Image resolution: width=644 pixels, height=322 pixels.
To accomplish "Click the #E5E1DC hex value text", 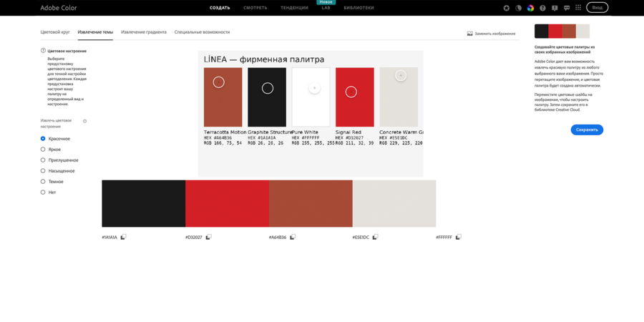I will tap(361, 238).
